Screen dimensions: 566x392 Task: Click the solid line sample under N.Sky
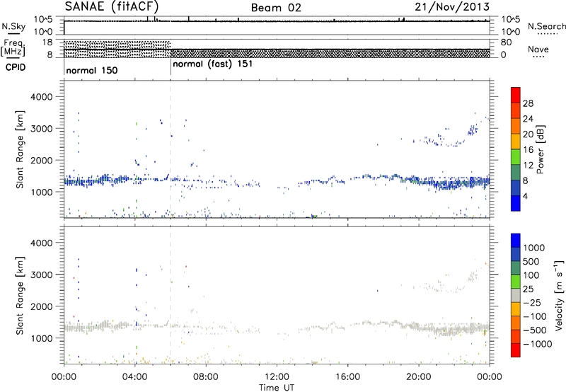point(13,33)
